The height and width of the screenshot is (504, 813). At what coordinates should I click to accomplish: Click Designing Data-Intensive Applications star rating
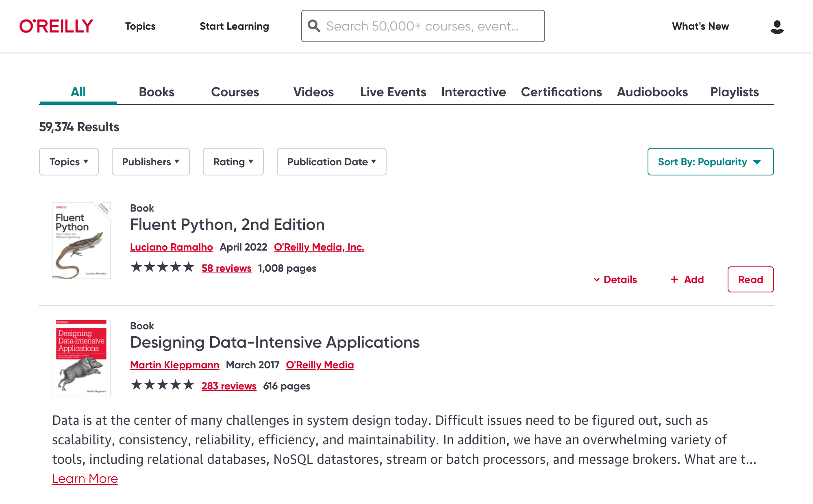(x=163, y=385)
